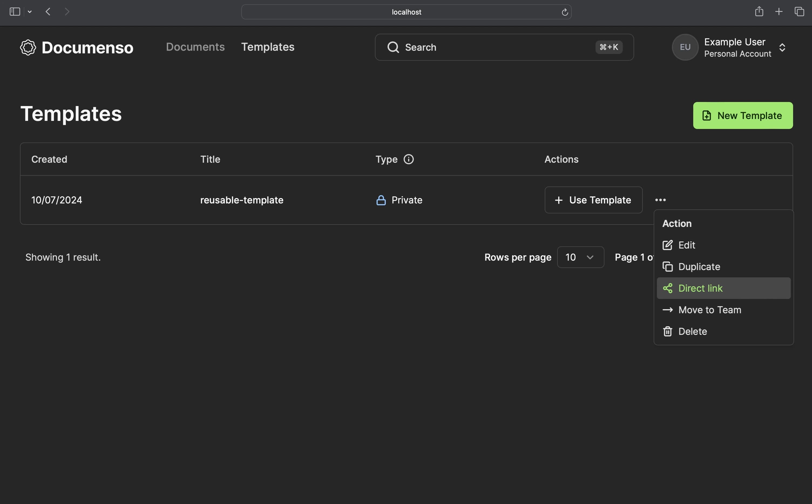Click the Edit action icon

[x=667, y=244]
